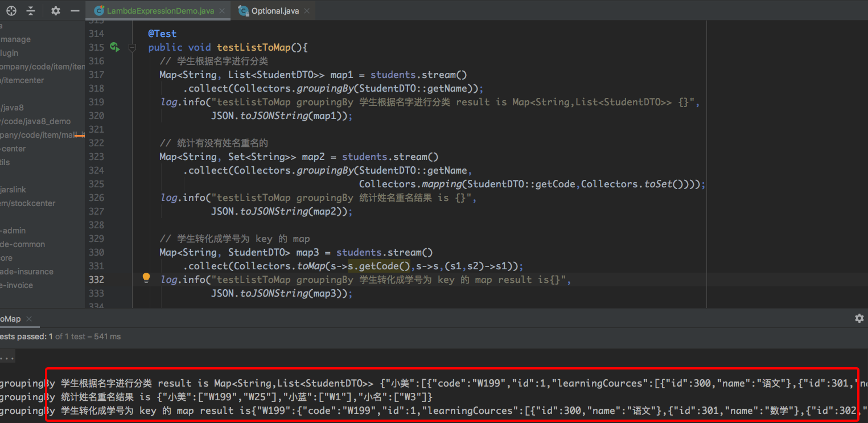This screenshot has width=868, height=423.
Task: Click the 'tests passed: 1 of 1 test' status
Action: click(60, 336)
